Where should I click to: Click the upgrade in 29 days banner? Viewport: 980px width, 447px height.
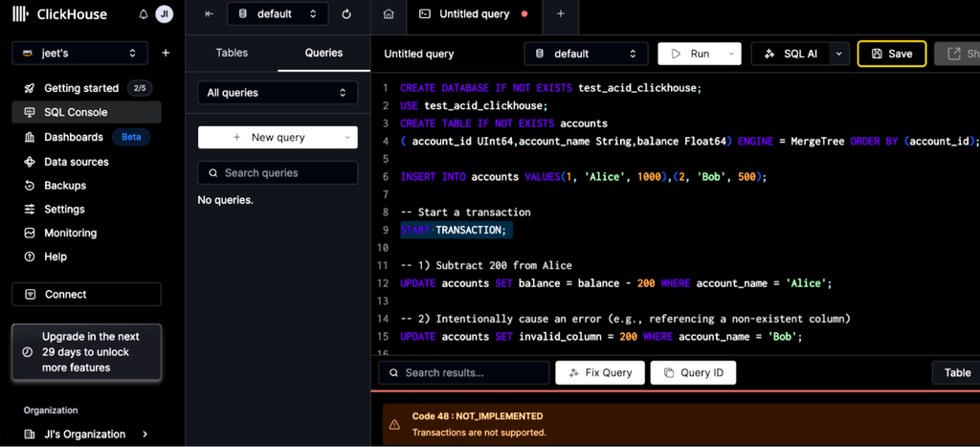coord(86,352)
